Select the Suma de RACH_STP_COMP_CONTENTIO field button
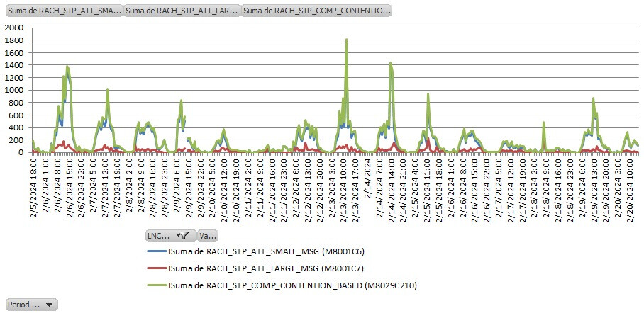The image size is (644, 313). click(x=316, y=12)
